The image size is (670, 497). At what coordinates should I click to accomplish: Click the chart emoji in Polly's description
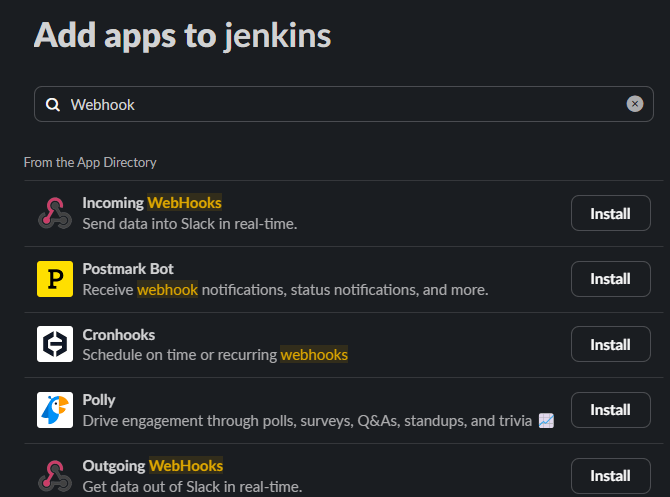(545, 421)
